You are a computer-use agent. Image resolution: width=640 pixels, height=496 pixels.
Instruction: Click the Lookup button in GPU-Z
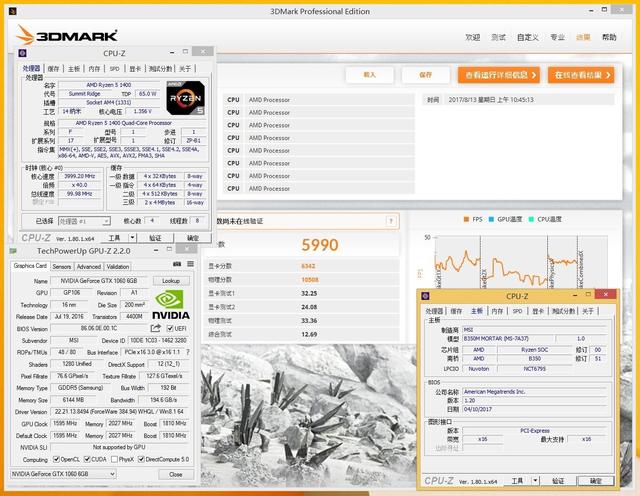point(171,281)
